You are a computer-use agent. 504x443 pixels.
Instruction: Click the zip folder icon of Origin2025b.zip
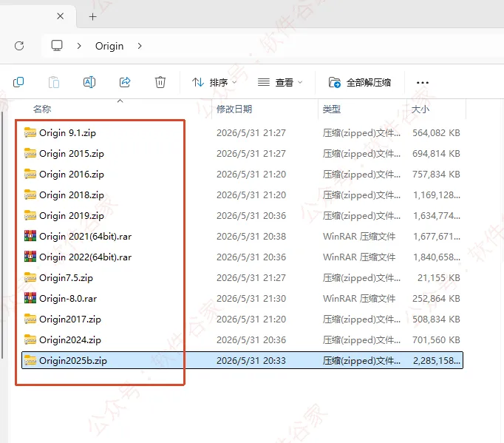click(x=30, y=360)
